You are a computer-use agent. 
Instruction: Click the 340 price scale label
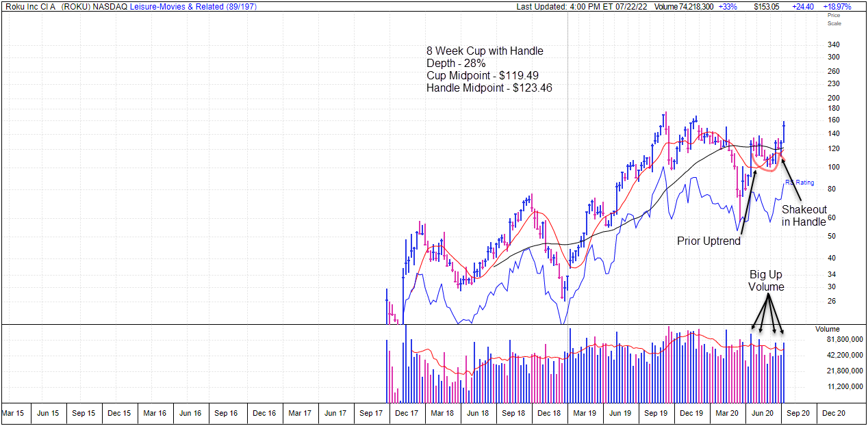click(x=834, y=44)
